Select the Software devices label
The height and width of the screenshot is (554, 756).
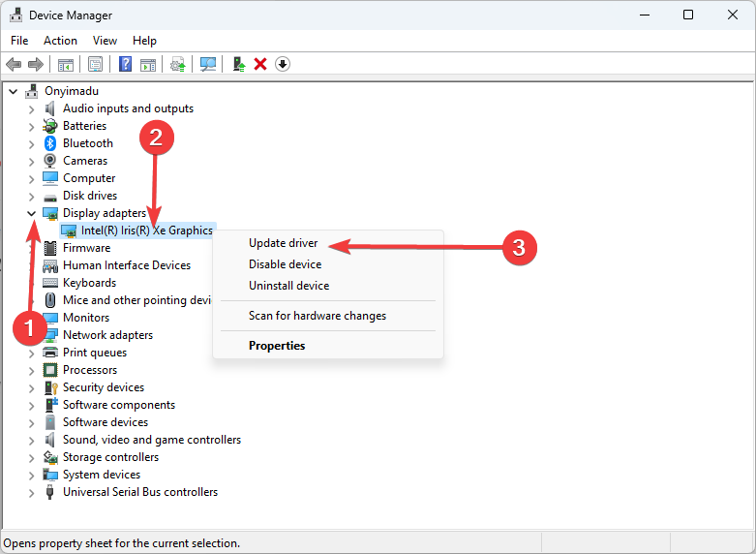[106, 422]
